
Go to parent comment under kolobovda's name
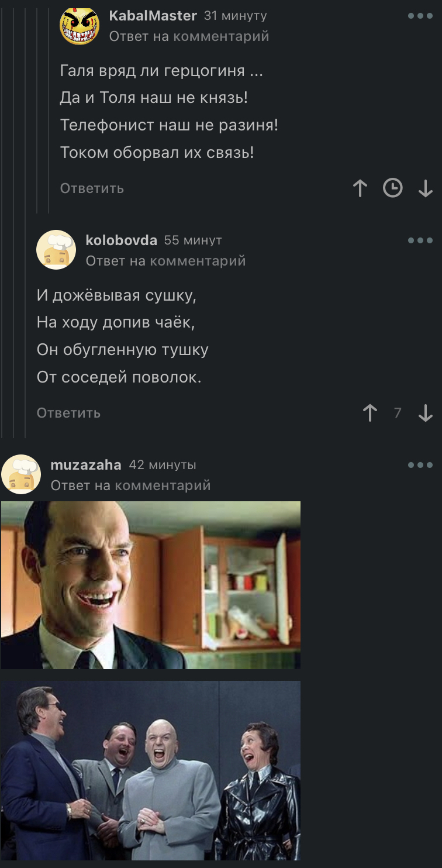point(165,261)
